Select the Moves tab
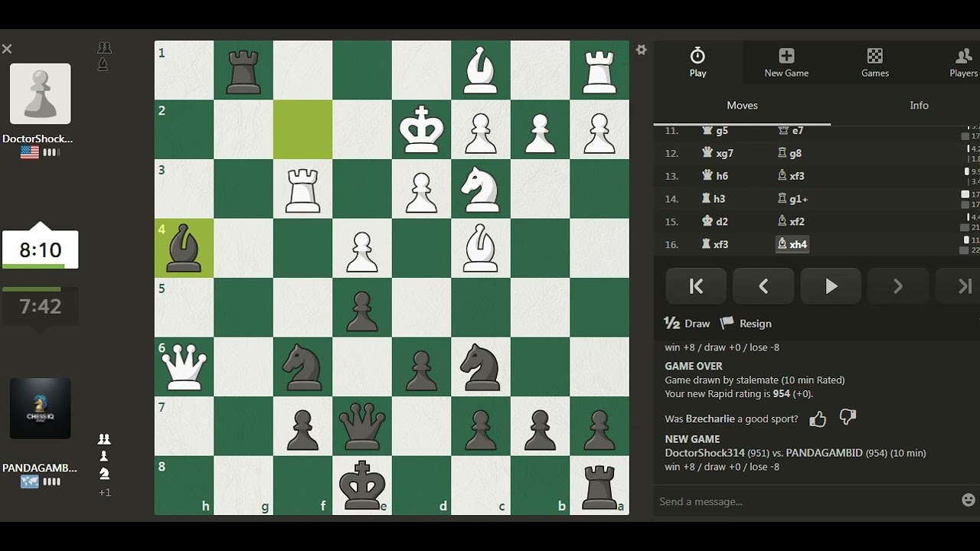 click(x=742, y=106)
